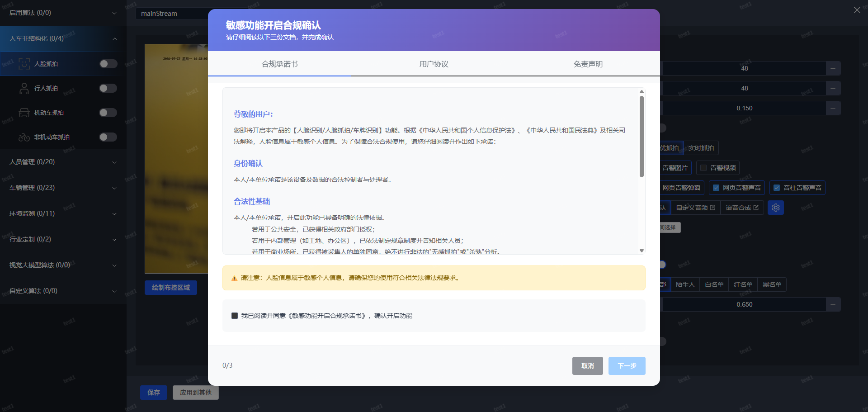Image resolution: width=868 pixels, height=412 pixels.
Task: Click scroll-down arrow of agreement text
Action: pos(642,251)
